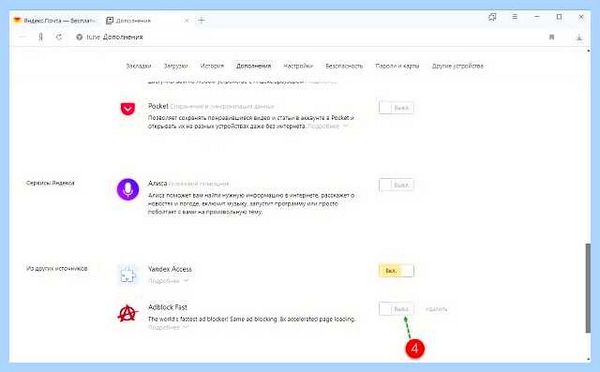
Task: Click the Adblock Fast red icon
Action: (x=127, y=313)
